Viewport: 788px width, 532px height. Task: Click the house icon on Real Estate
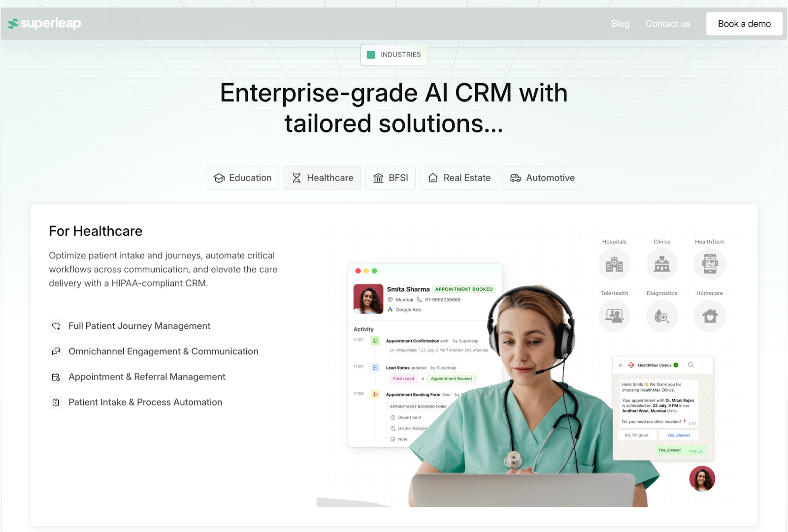433,178
